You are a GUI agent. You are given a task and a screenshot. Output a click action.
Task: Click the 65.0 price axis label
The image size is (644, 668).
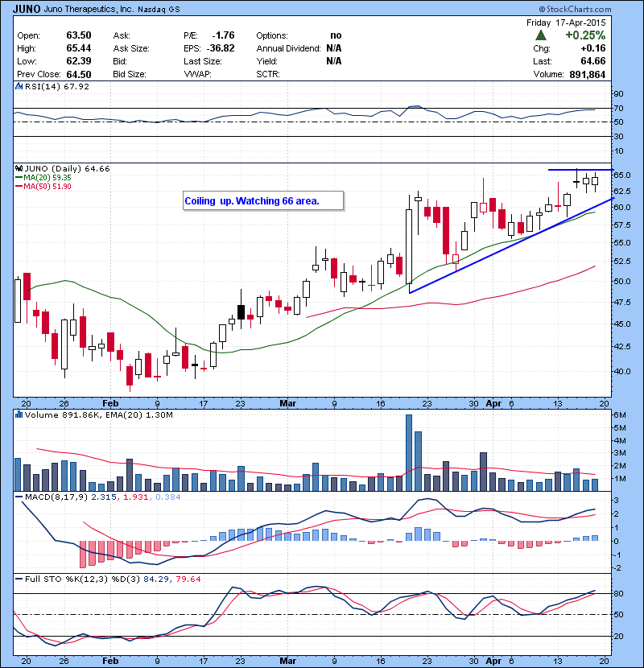click(621, 175)
